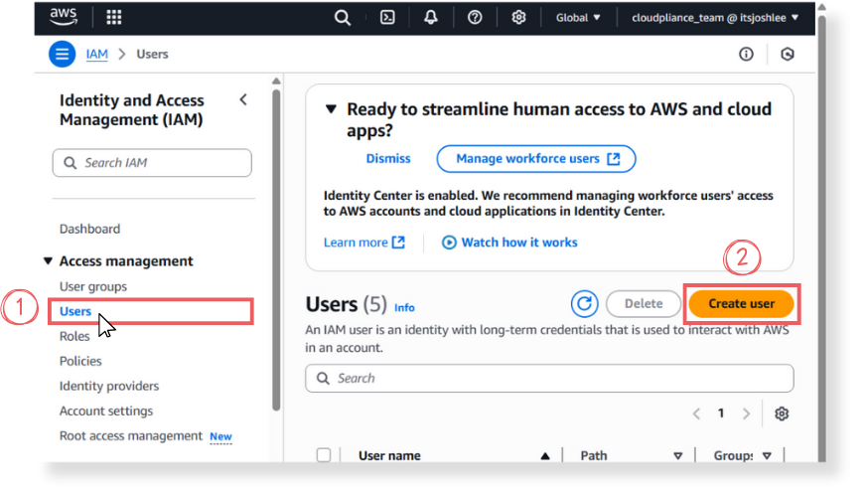Image resolution: width=868 pixels, height=494 pixels.
Task: Click Manage workforce users button
Action: point(536,159)
